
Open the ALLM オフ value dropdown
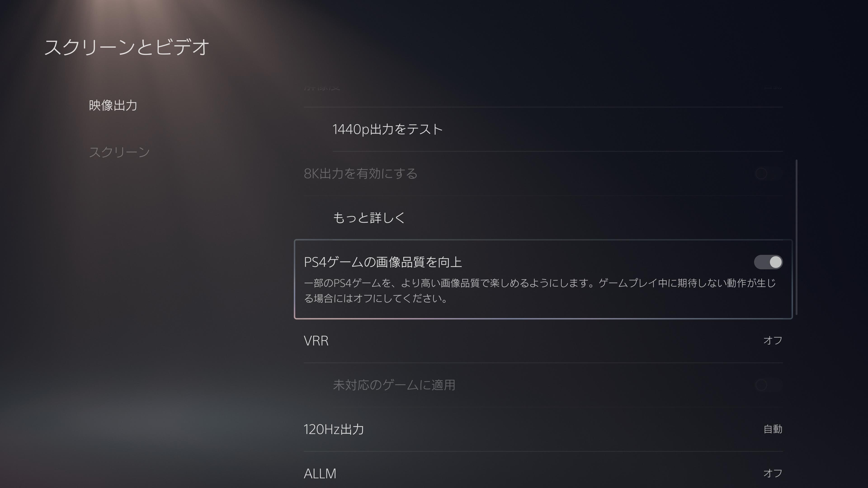tap(772, 473)
